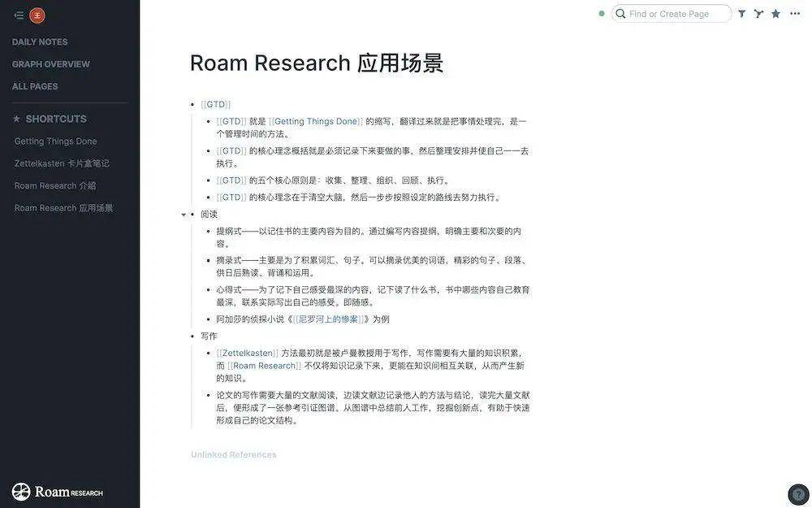Collapse the 阅读 bullet
Image resolution: width=812 pixels, height=508 pixels.
click(184, 213)
